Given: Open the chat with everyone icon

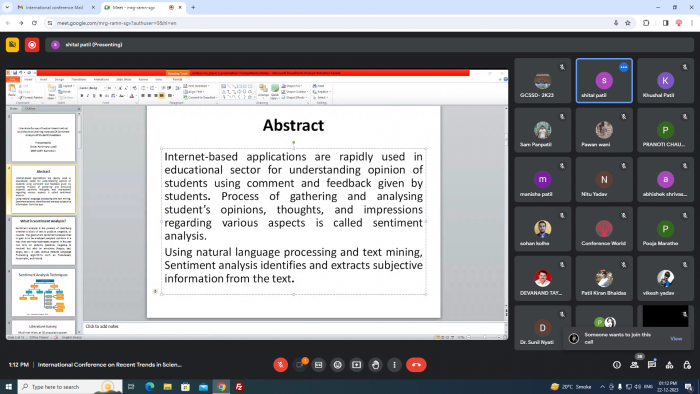Looking at the screenshot, I should (x=652, y=365).
